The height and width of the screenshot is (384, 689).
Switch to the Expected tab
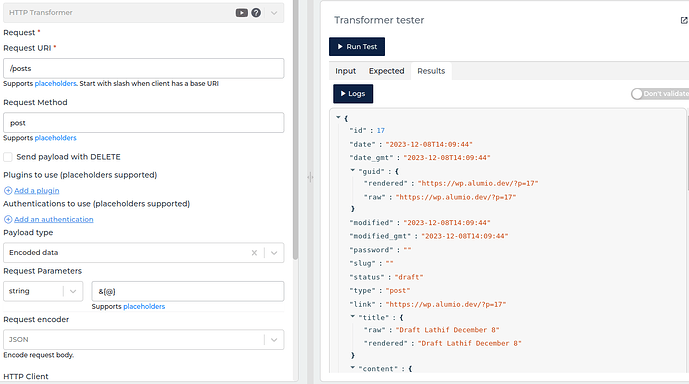click(386, 71)
